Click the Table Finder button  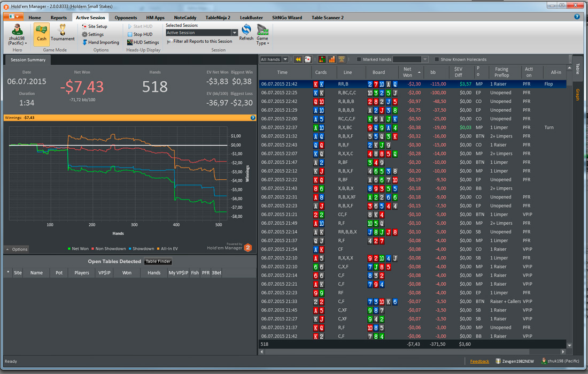point(158,261)
